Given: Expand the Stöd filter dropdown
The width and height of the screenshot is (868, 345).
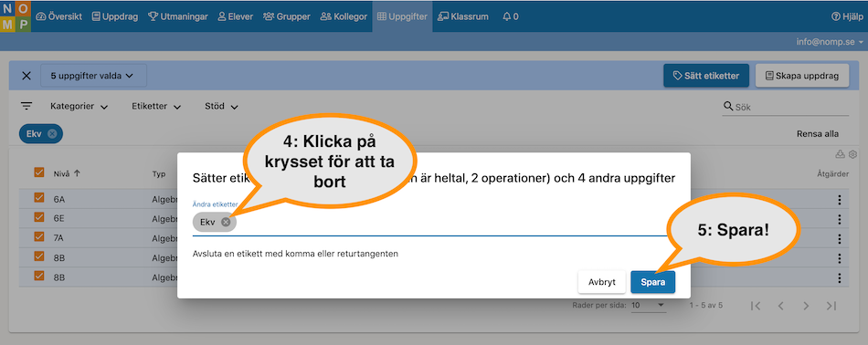Looking at the screenshot, I should [221, 106].
